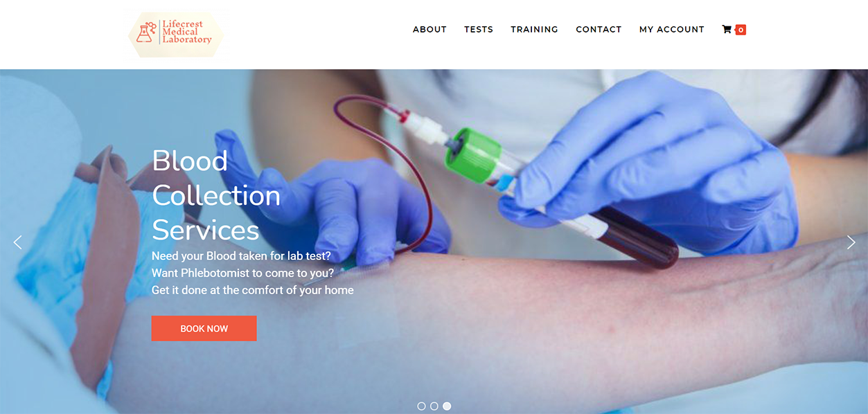Click the 'Need your Blood taken' text line

tap(241, 255)
